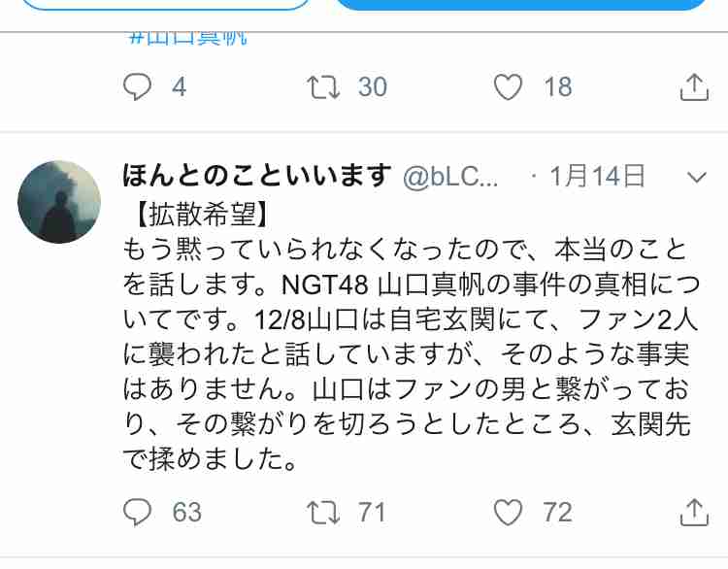Open the tweet text about NGT48 山口真帆
728x569 pixels.
click(411, 337)
